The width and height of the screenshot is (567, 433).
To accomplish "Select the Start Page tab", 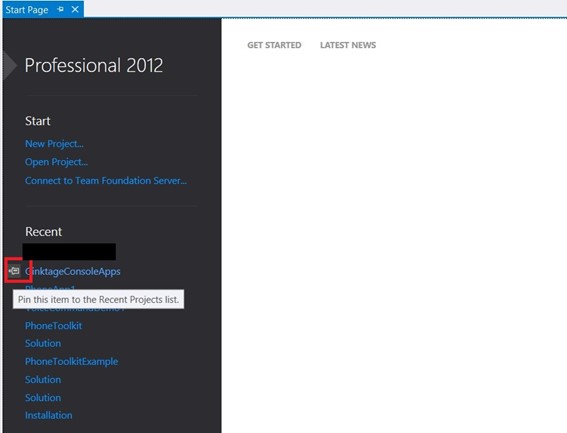I will click(27, 10).
